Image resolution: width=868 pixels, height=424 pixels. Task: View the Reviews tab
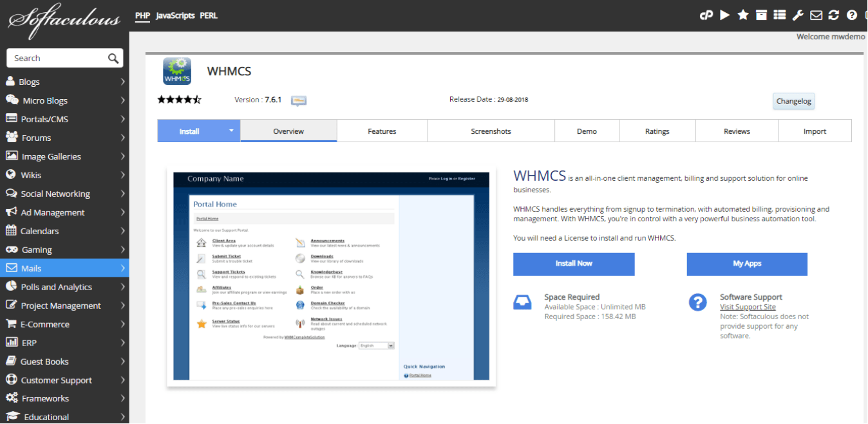[x=737, y=131]
